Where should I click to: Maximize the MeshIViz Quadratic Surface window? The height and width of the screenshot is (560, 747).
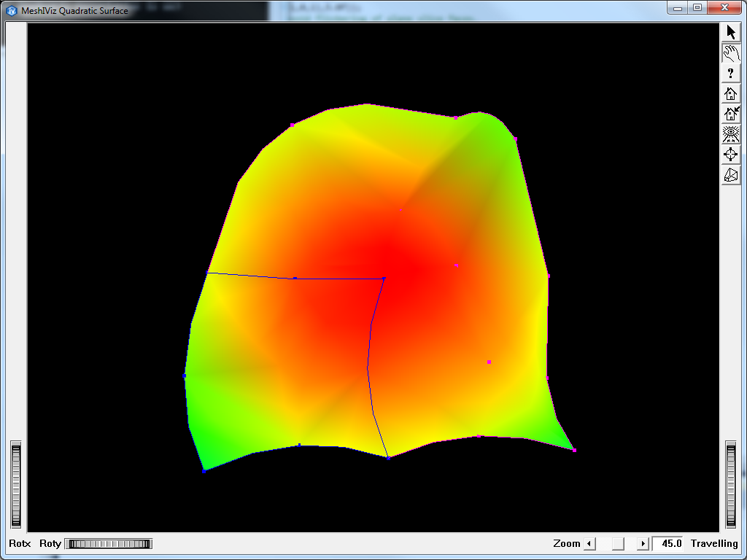697,8
